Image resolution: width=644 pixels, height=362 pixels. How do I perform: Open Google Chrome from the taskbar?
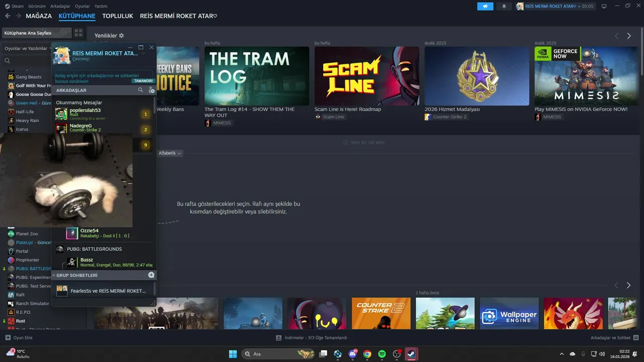tap(367, 354)
